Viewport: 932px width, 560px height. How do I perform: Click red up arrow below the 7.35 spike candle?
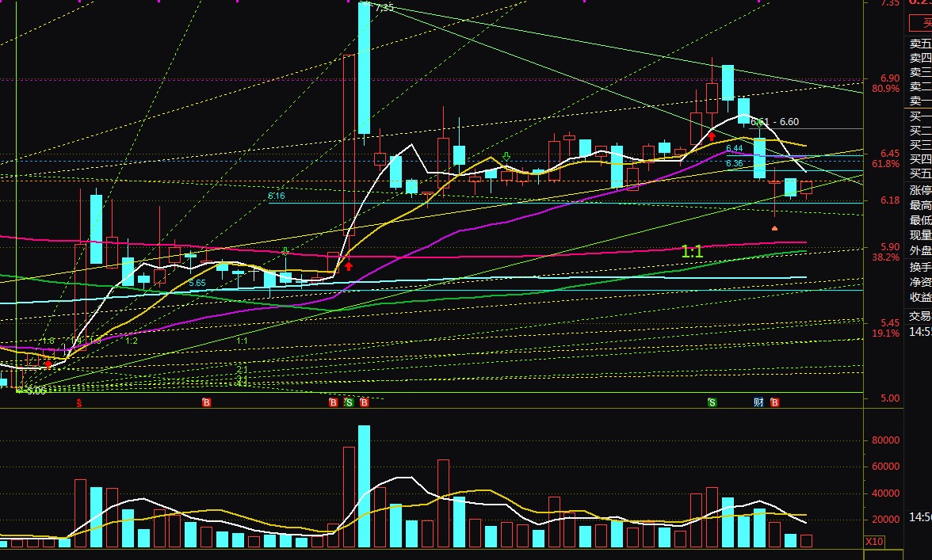tap(349, 266)
